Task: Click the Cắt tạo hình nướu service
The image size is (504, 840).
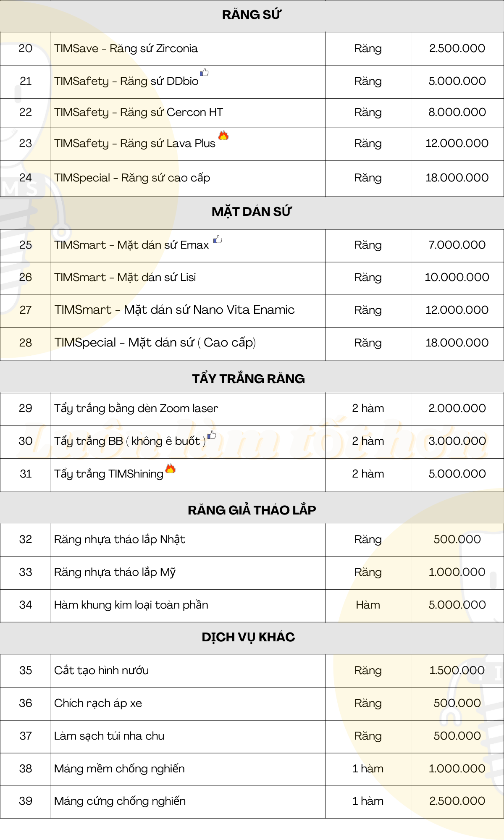Action: (x=101, y=670)
